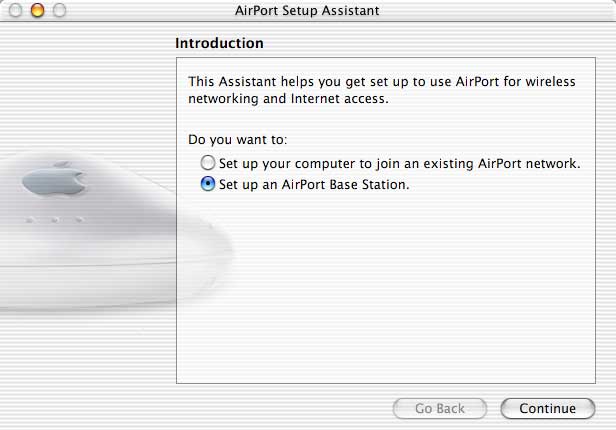Click the empty area inside the white content panel
Image resolution: width=616 pixels, height=430 pixels.
tap(386, 291)
